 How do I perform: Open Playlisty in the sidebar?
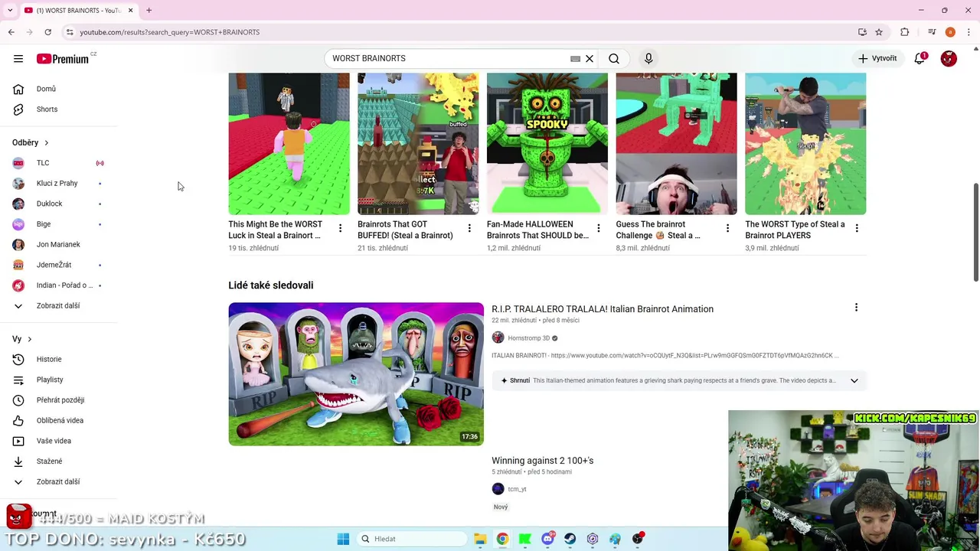click(x=60, y=380)
